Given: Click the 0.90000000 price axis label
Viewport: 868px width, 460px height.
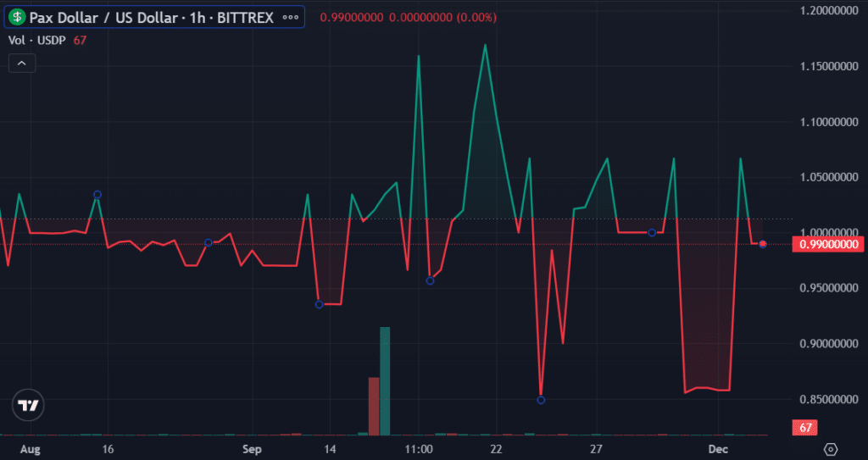Looking at the screenshot, I should pyautogui.click(x=829, y=344).
